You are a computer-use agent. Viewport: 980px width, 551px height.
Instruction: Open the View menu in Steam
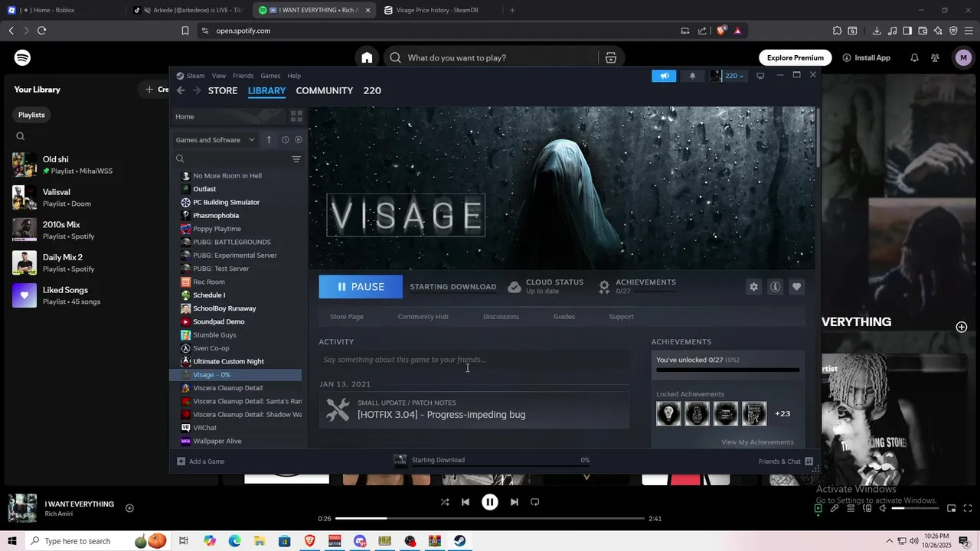(219, 76)
